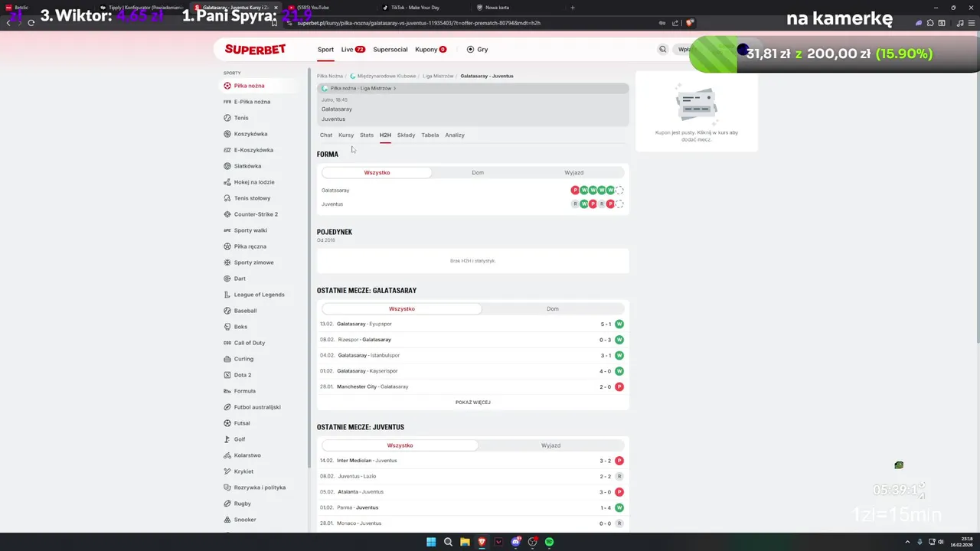
Task: Open Kupony in the top navigation
Action: [430, 50]
